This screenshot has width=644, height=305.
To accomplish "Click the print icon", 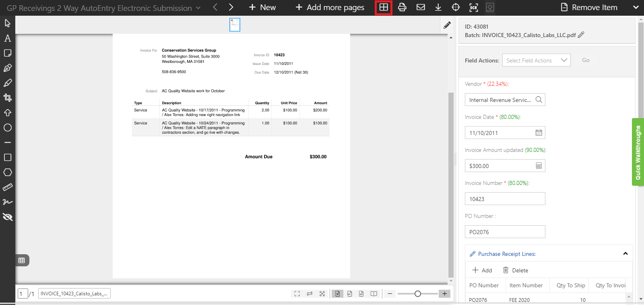I will click(x=402, y=7).
